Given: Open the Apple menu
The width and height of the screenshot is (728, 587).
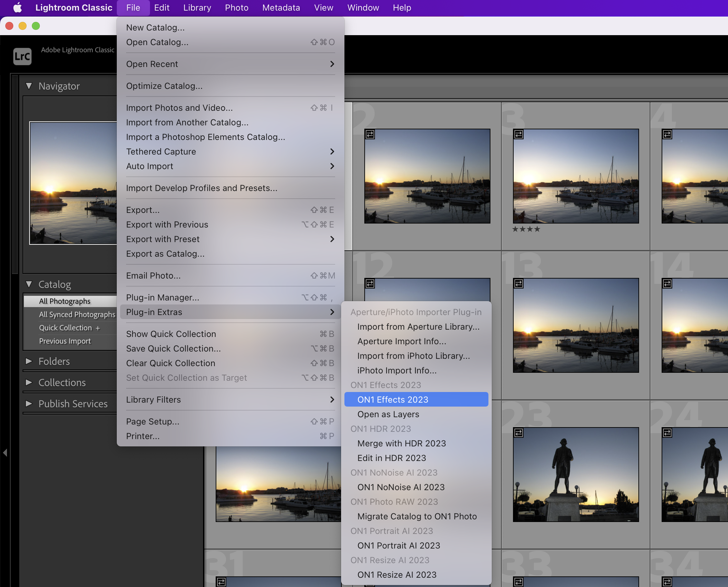Looking at the screenshot, I should tap(17, 8).
